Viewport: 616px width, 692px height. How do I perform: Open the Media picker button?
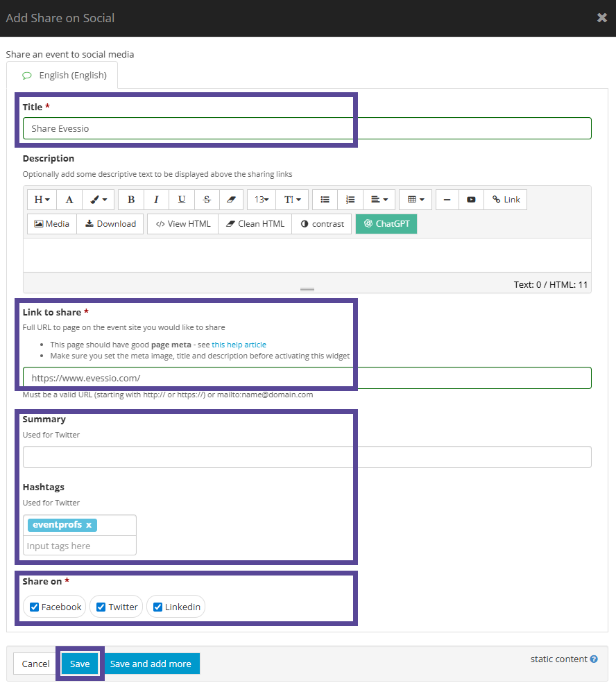pyautogui.click(x=51, y=224)
